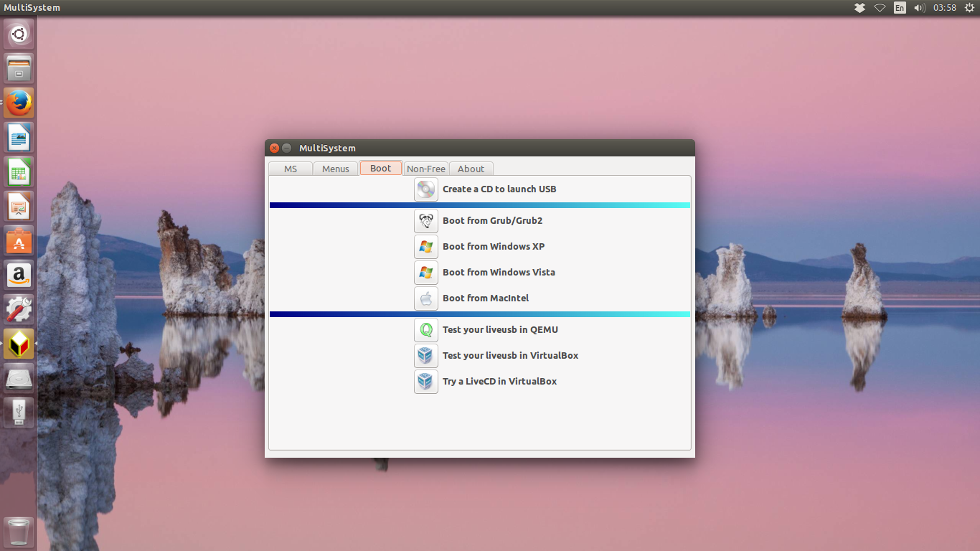This screenshot has width=980, height=551.
Task: Click the Create a CD to launch USB label
Action: tap(499, 189)
